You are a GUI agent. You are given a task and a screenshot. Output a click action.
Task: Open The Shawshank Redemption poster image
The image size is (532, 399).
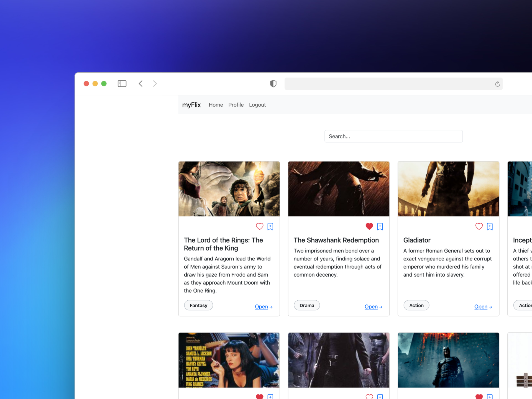339,189
